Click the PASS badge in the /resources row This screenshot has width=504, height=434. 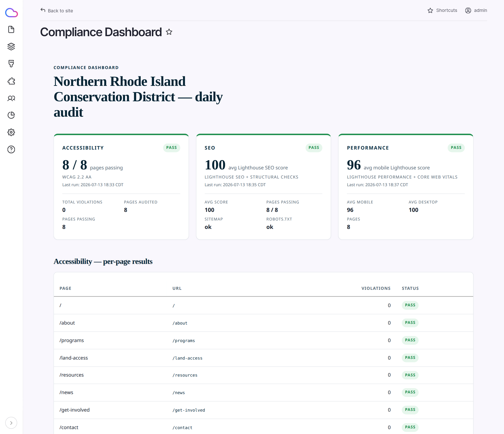[410, 375]
